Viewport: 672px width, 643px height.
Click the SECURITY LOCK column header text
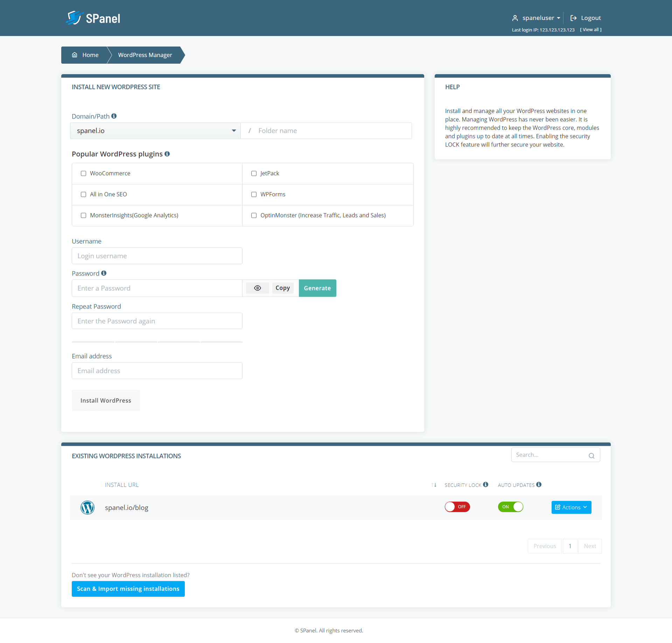(x=463, y=485)
